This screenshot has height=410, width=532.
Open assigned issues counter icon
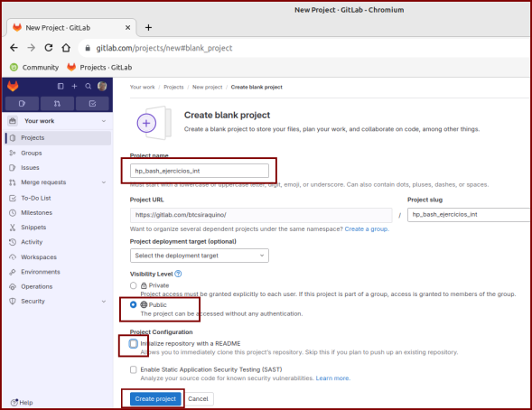click(22, 104)
